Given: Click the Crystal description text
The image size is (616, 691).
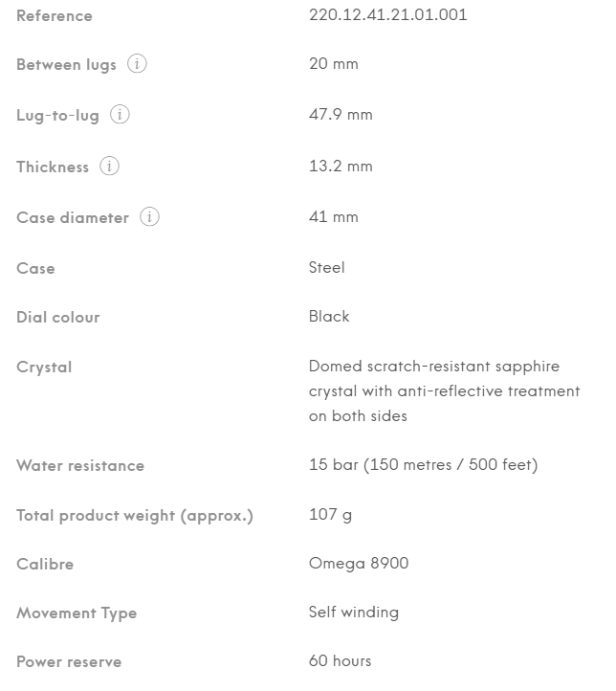Looking at the screenshot, I should click(444, 390).
